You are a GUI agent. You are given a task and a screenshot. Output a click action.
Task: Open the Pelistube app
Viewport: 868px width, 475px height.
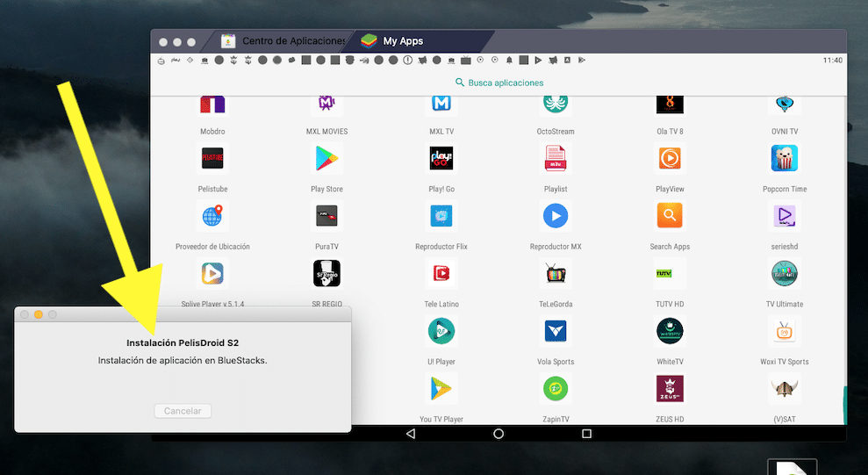tap(212, 158)
